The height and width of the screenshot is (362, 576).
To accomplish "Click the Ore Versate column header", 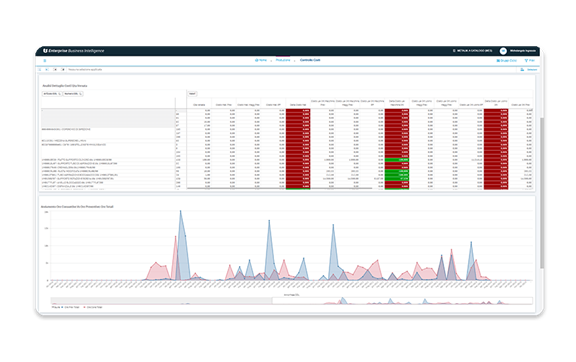I will (199, 104).
